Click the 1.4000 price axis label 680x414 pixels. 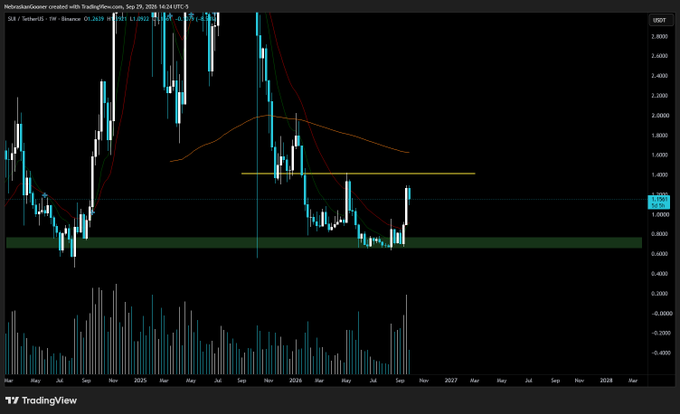[x=659, y=175]
